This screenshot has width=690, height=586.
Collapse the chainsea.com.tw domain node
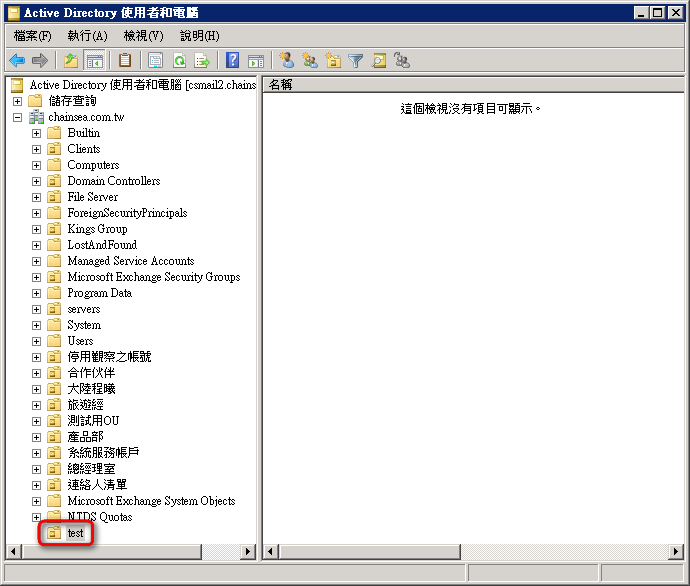pos(17,117)
